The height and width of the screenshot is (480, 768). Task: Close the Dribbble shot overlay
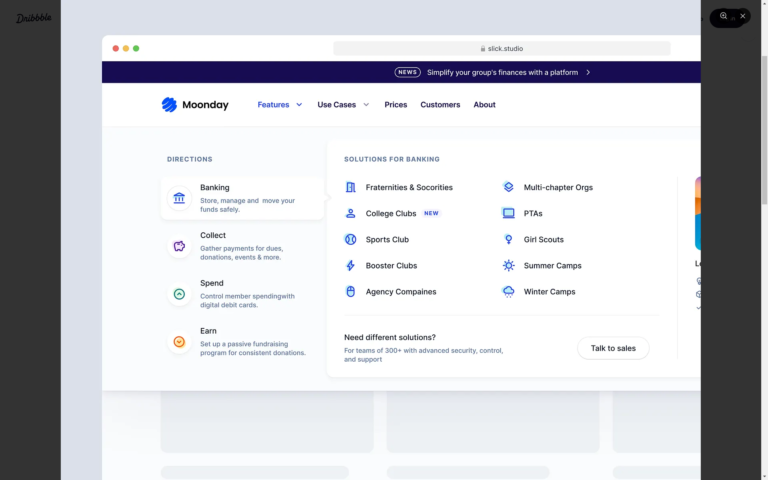click(x=743, y=16)
